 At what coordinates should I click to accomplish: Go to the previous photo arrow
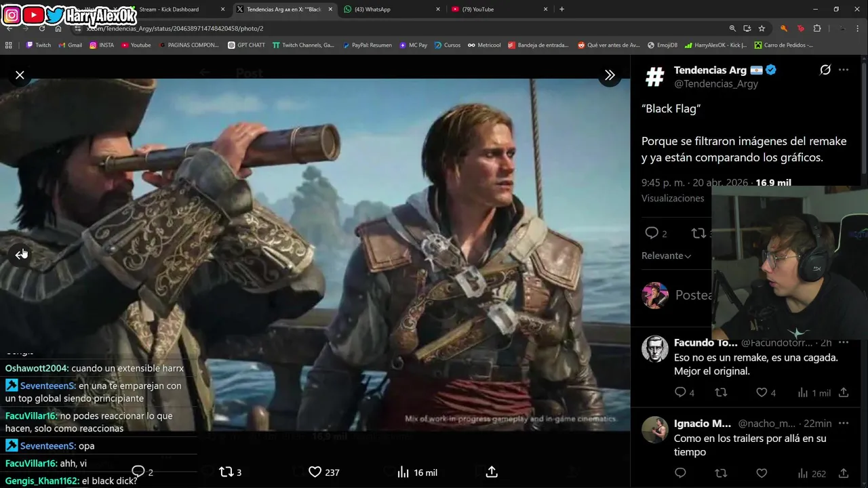coord(20,255)
